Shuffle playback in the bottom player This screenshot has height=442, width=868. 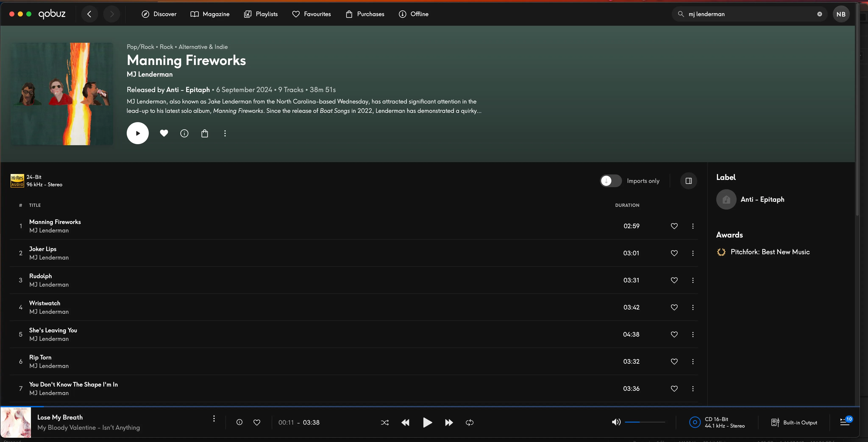384,422
